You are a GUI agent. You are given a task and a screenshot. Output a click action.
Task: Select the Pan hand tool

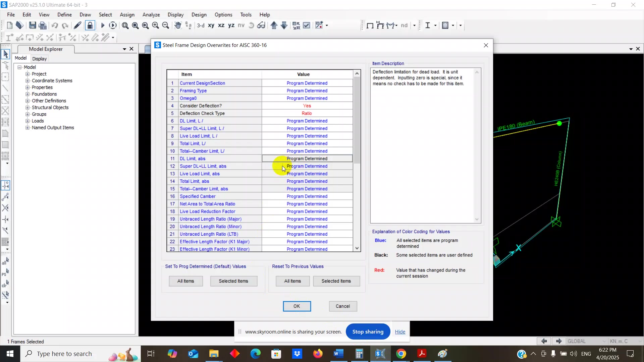click(x=178, y=25)
